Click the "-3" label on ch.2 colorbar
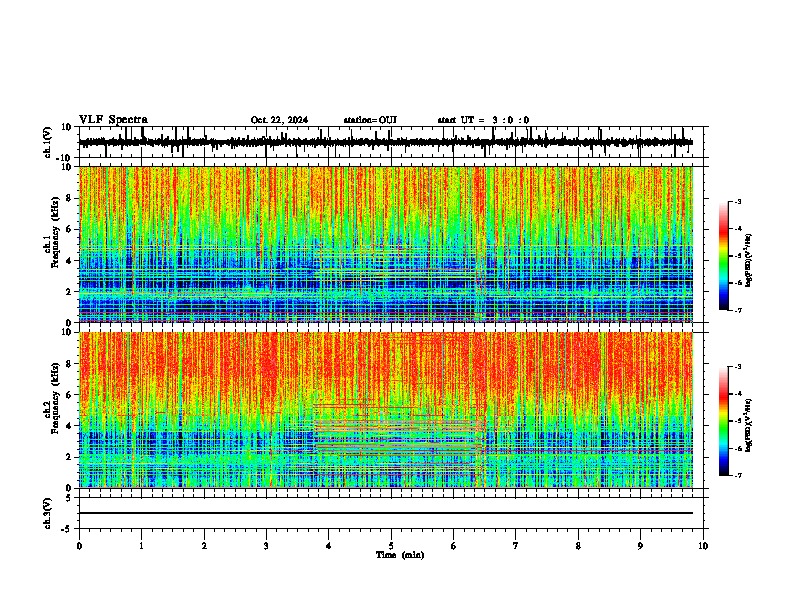 pos(738,367)
